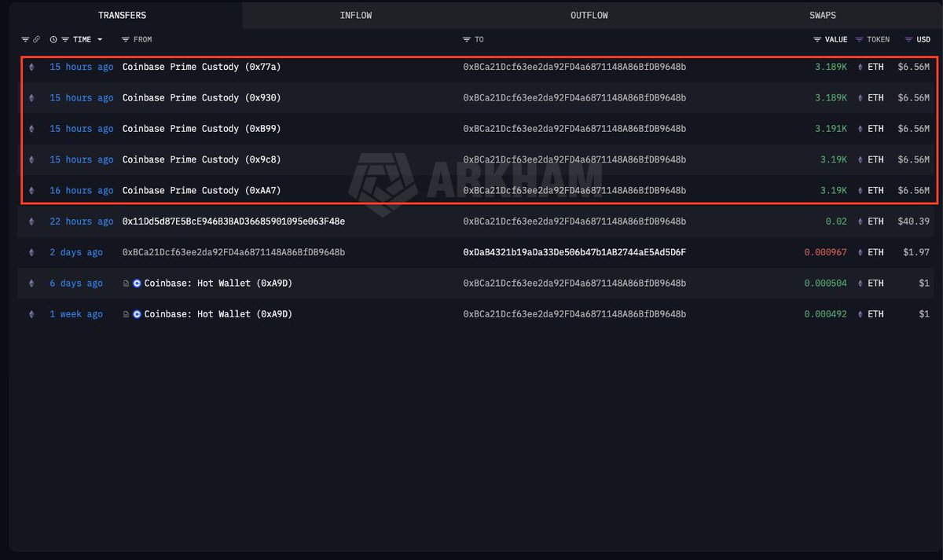Open the 22 hours ago transaction link
943x560 pixels.
(x=82, y=221)
